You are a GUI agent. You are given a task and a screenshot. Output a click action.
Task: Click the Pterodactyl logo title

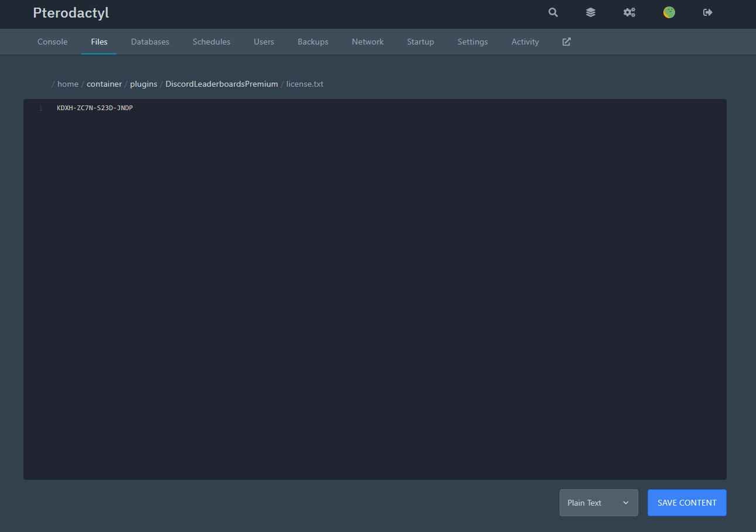pos(71,13)
